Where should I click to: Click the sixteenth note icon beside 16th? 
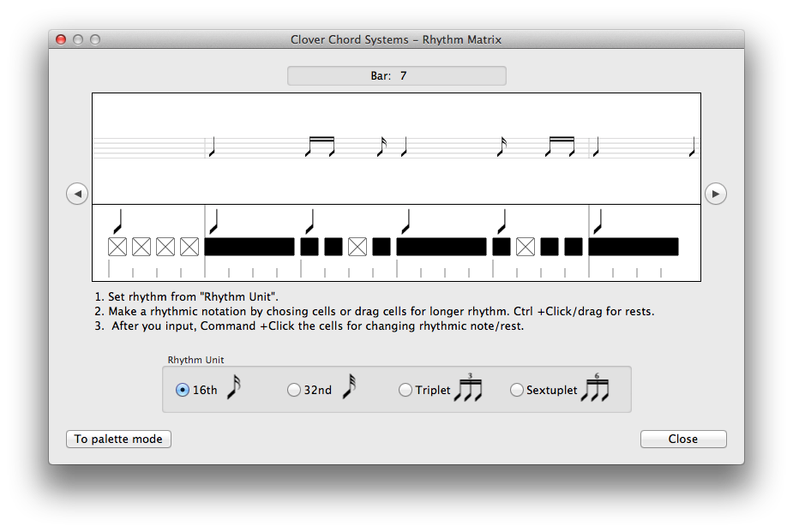(233, 387)
